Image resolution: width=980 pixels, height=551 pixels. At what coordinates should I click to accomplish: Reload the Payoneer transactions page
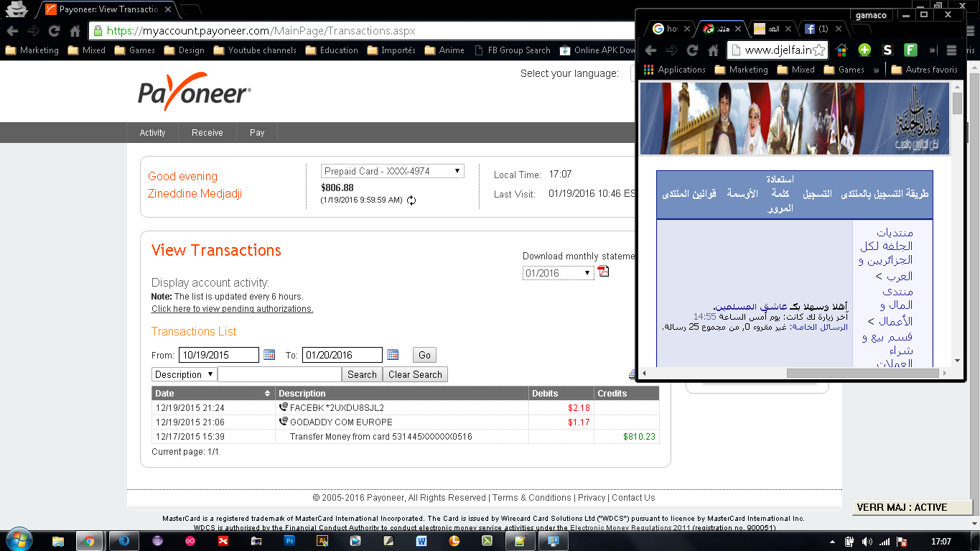[x=53, y=31]
